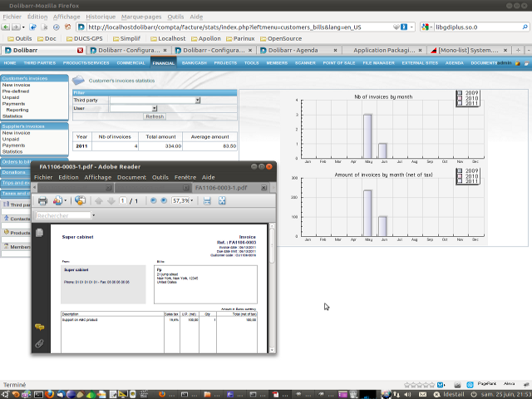This screenshot has height=399, width=532.
Task: Open the Comments panel icon in Adobe Reader sidebar
Action: click(39, 327)
